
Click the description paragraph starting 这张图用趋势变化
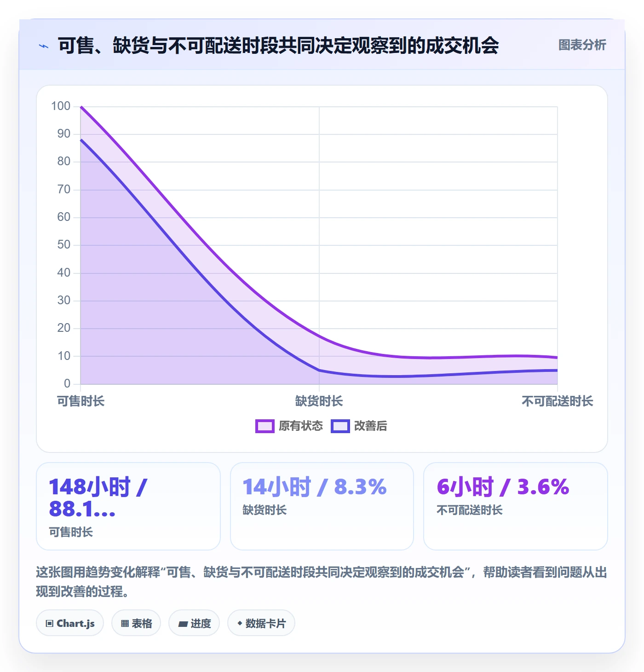(x=322, y=582)
